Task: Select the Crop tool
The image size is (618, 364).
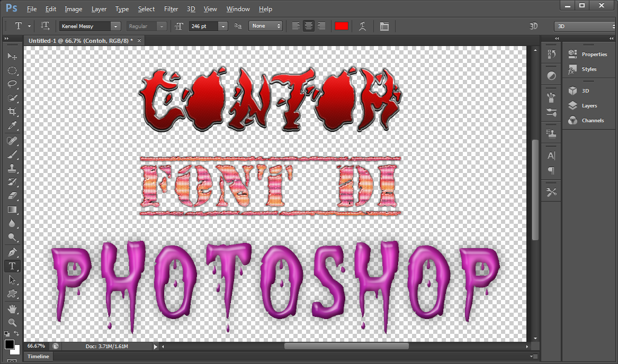Action: [12, 112]
